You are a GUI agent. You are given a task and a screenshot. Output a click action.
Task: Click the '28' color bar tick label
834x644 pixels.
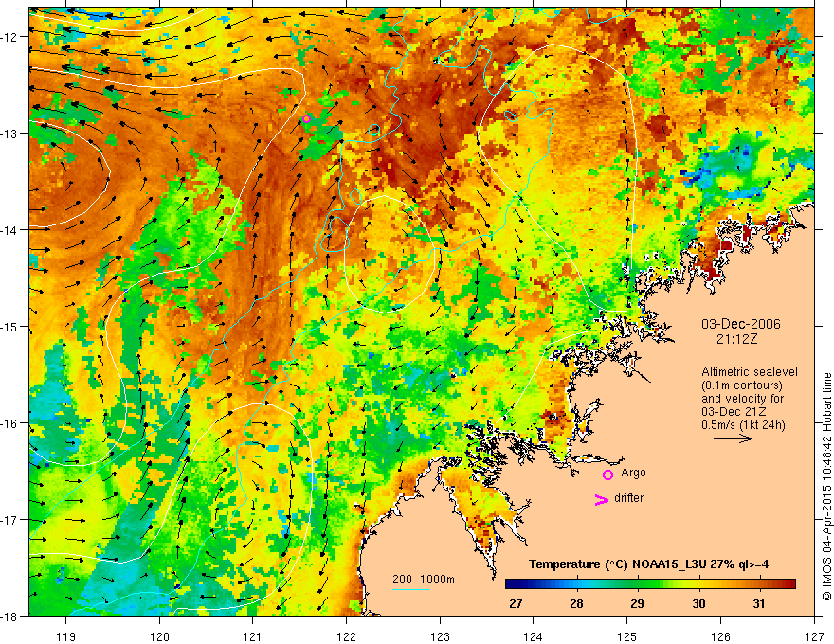click(x=576, y=604)
